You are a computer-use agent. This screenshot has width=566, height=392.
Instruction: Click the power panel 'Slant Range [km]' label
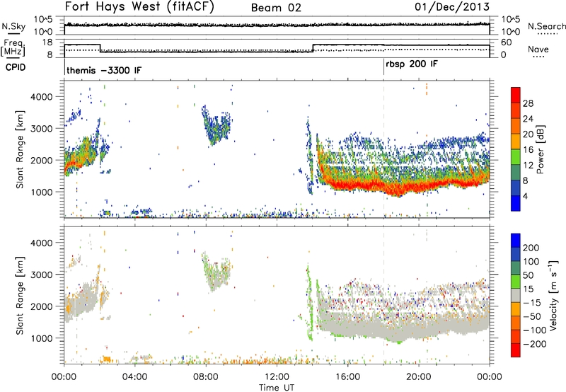[20, 149]
